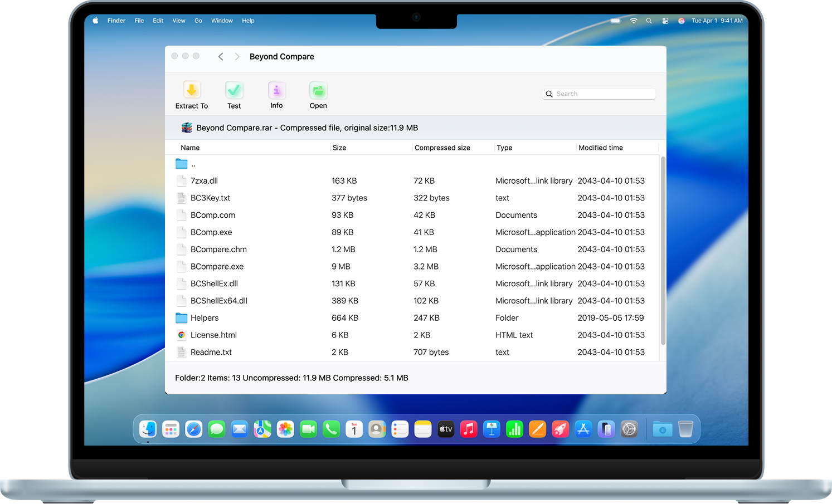Go back with the left chevron

(x=221, y=57)
